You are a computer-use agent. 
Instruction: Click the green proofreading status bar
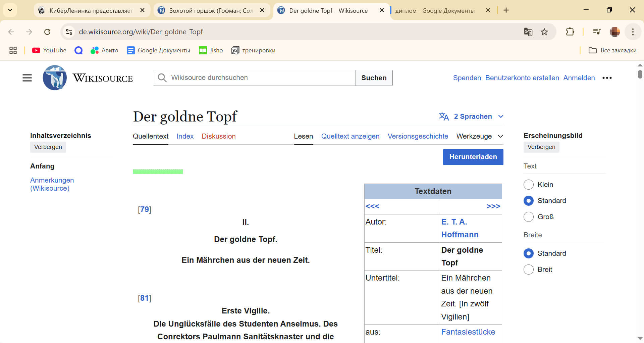[158, 171]
